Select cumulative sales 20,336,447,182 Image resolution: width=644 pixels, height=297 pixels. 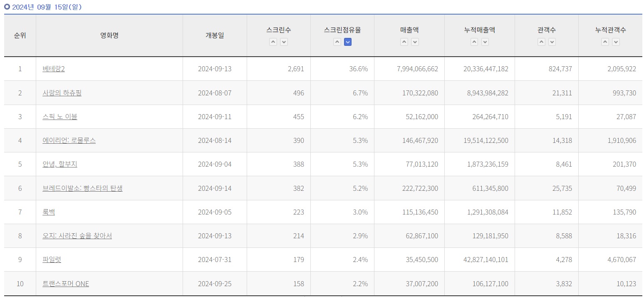click(486, 69)
